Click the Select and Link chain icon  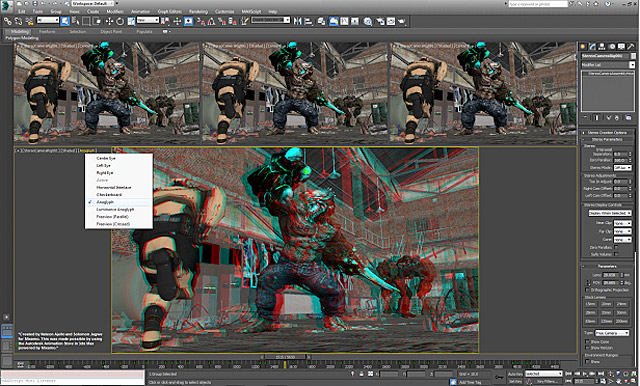[8, 21]
